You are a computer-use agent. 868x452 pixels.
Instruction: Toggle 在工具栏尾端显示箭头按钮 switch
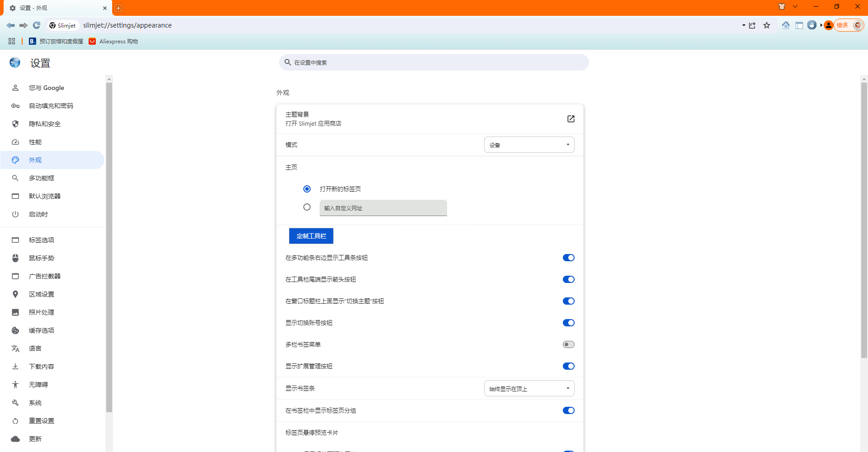tap(568, 279)
